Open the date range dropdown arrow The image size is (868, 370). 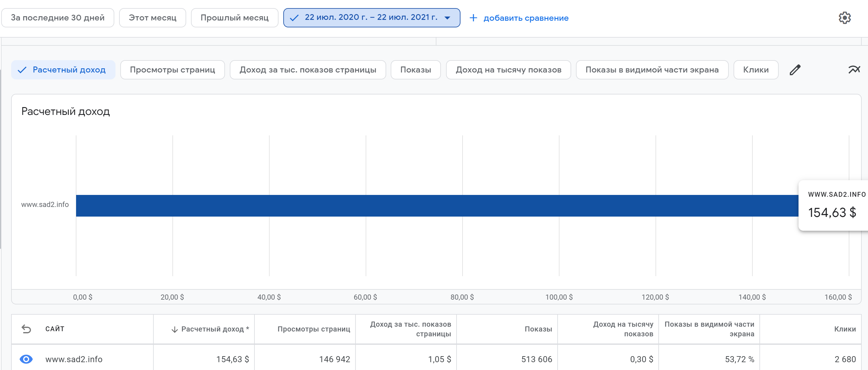(447, 18)
